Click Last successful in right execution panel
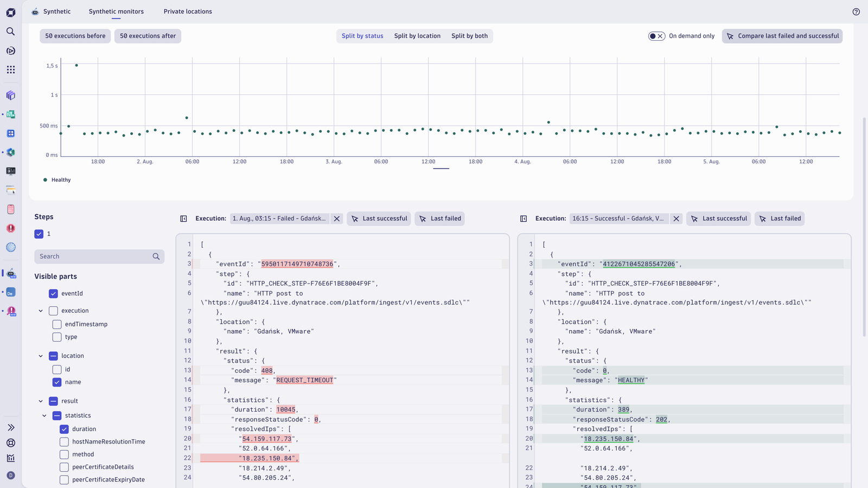 coord(719,219)
